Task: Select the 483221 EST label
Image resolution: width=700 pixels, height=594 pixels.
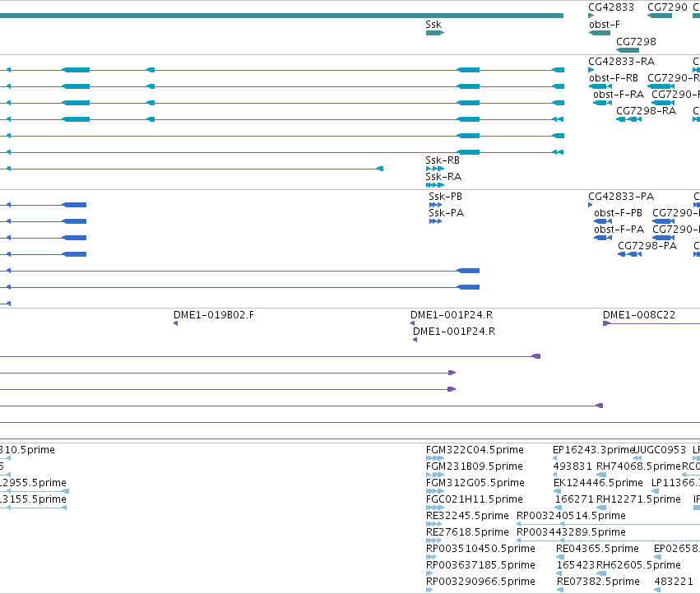Action: pyautogui.click(x=674, y=582)
